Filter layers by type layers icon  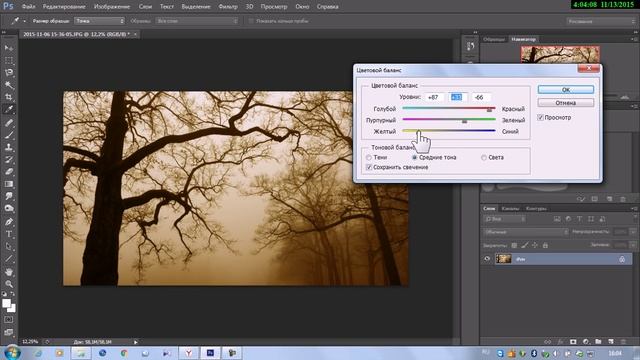[580, 219]
